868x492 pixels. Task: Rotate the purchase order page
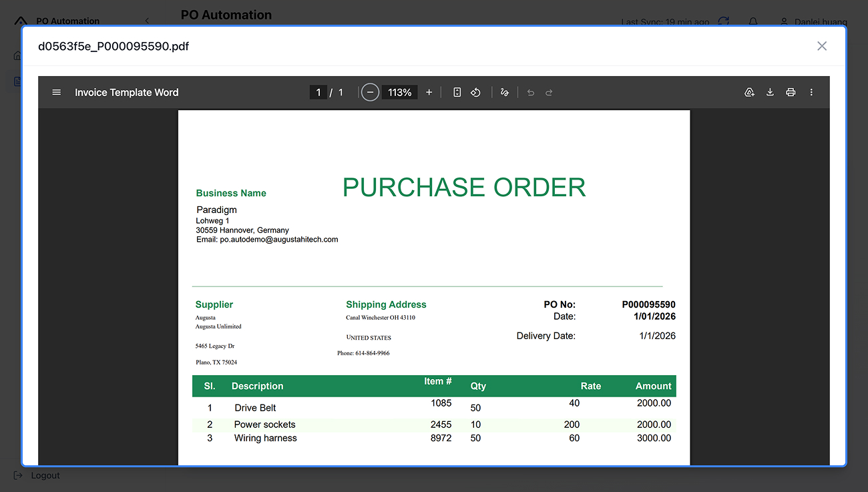pos(475,92)
